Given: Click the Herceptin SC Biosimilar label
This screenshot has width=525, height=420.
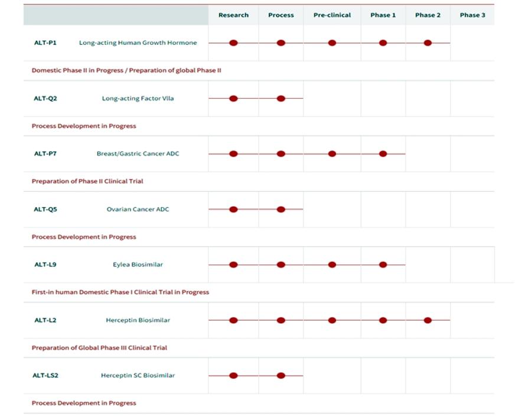Looking at the screenshot, I should point(138,376).
